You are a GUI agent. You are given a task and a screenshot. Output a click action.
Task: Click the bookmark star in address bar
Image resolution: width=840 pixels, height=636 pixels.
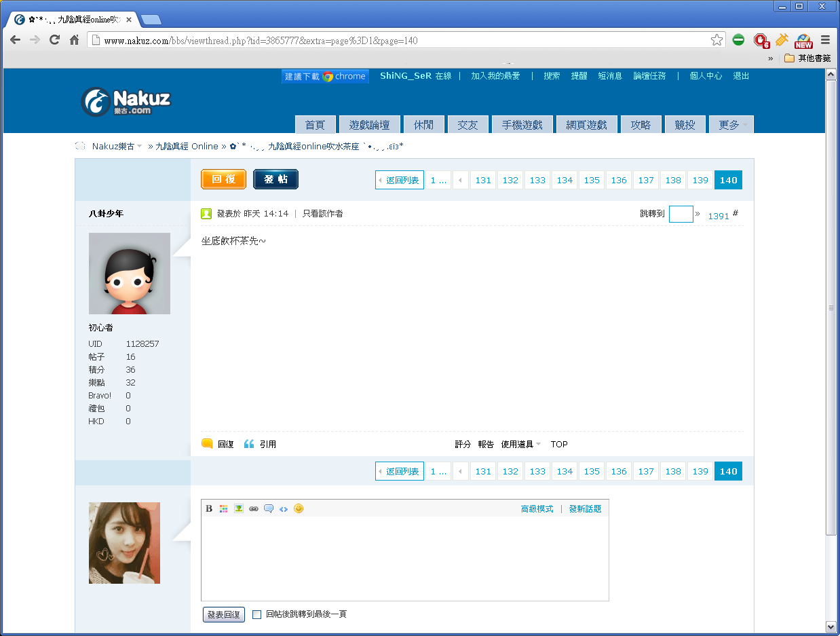[717, 40]
